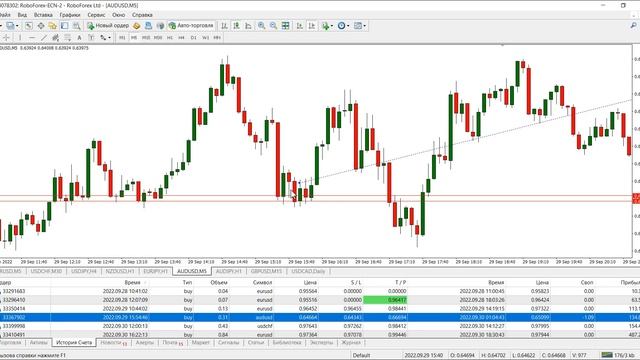The image size is (640, 360).
Task: Sort history by the Тип column
Action: [187, 282]
